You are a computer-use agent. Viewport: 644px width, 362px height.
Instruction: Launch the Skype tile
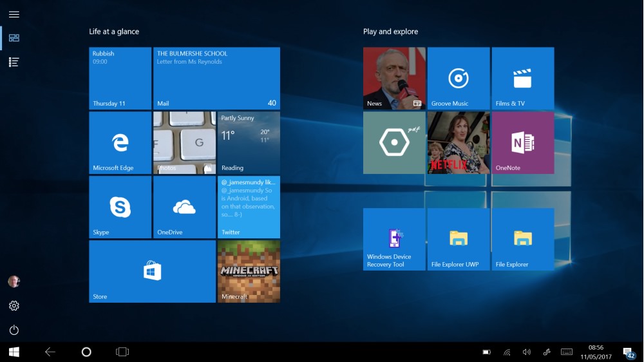[x=120, y=207]
